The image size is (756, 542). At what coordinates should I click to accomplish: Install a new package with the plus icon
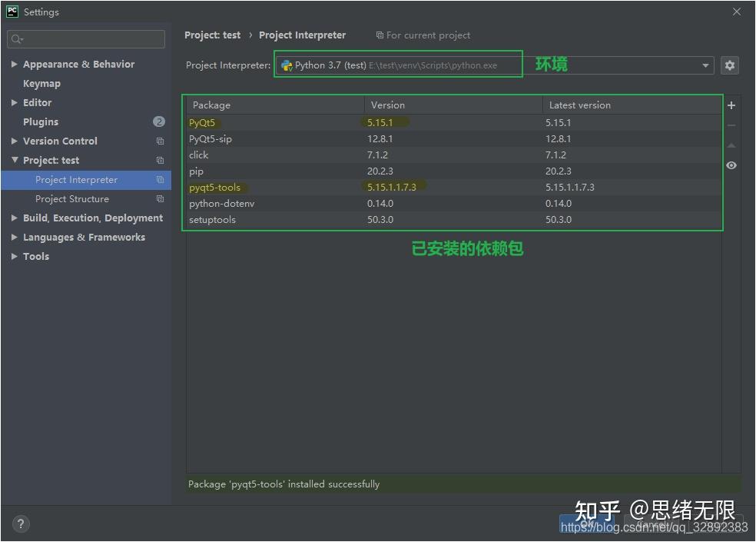pyautogui.click(x=731, y=105)
